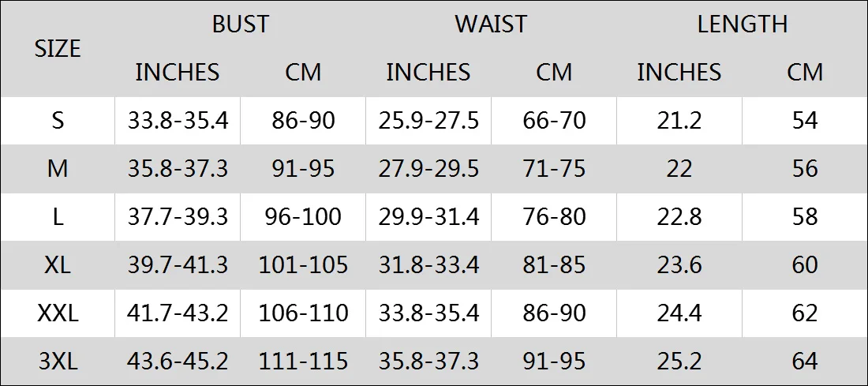The width and height of the screenshot is (868, 386).
Task: Select length inches cell 24.4
Action: click(679, 313)
